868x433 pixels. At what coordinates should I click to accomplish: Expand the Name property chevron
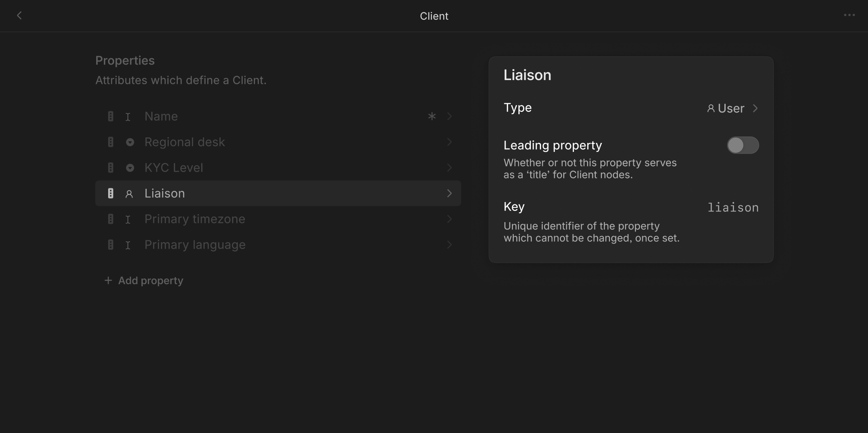(x=449, y=116)
